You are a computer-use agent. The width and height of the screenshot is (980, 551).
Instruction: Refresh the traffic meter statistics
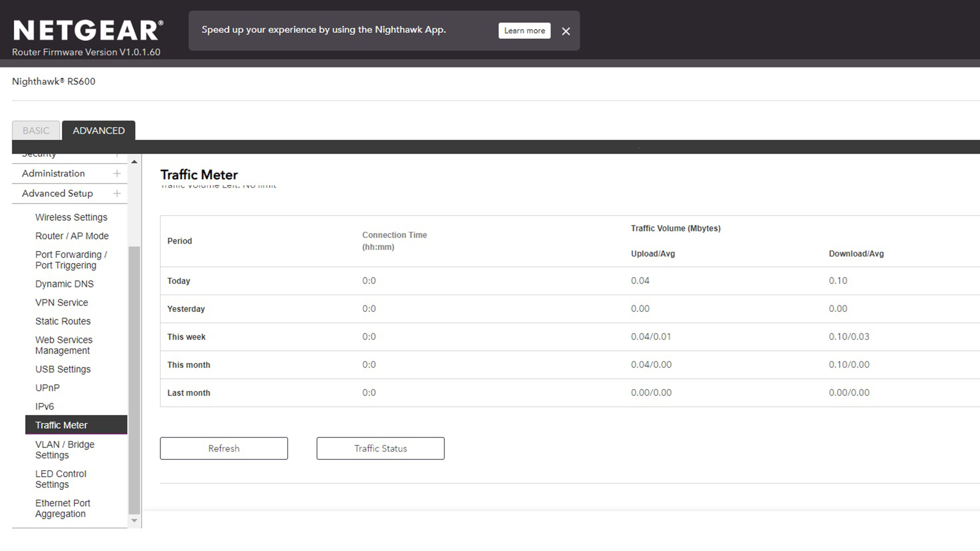coord(223,448)
